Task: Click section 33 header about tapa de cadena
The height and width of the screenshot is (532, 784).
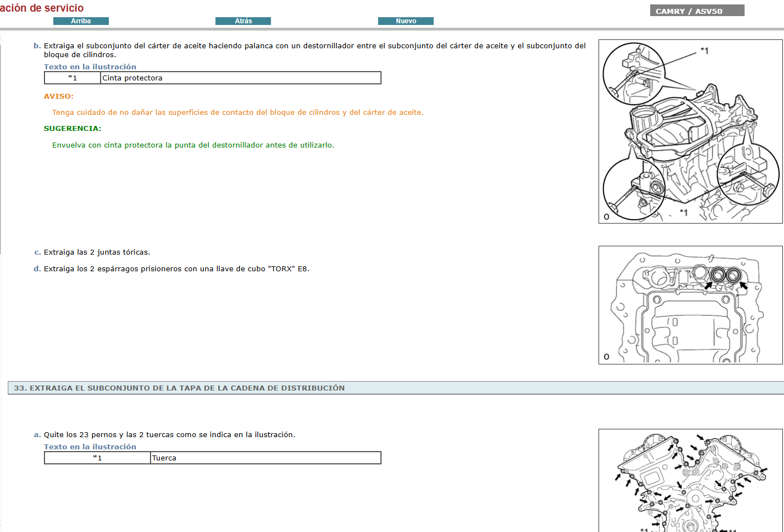Action: pyautogui.click(x=179, y=388)
